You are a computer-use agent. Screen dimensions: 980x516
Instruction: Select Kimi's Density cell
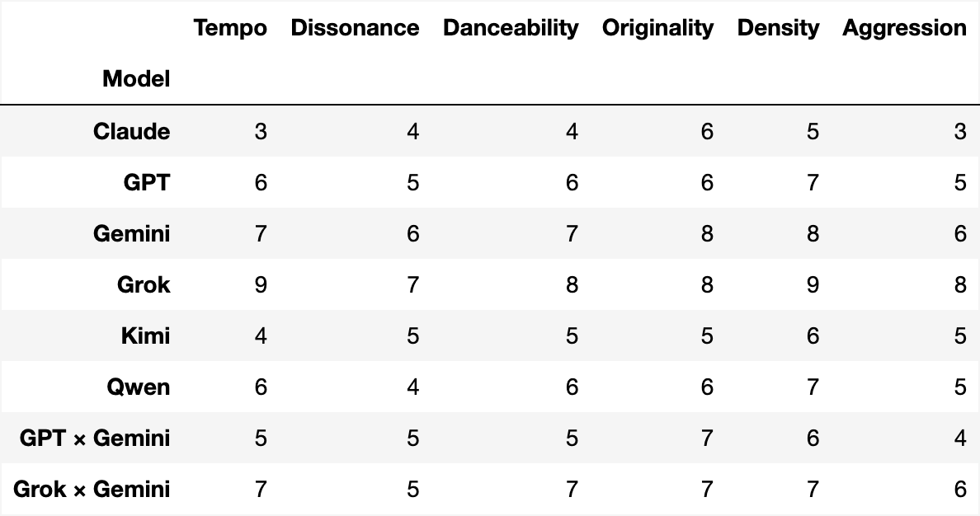pyautogui.click(x=813, y=335)
